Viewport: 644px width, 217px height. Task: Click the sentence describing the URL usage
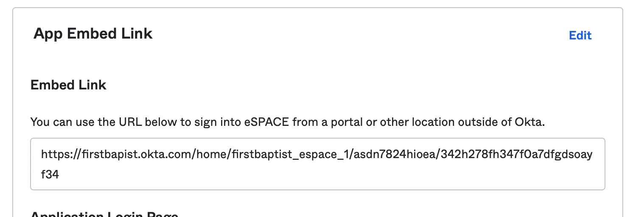pos(287,122)
